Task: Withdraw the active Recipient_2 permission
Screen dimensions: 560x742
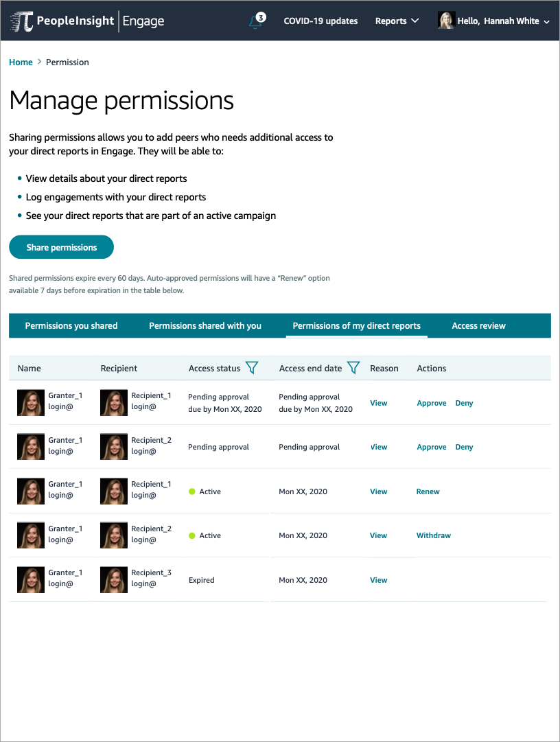Action: 433,535
